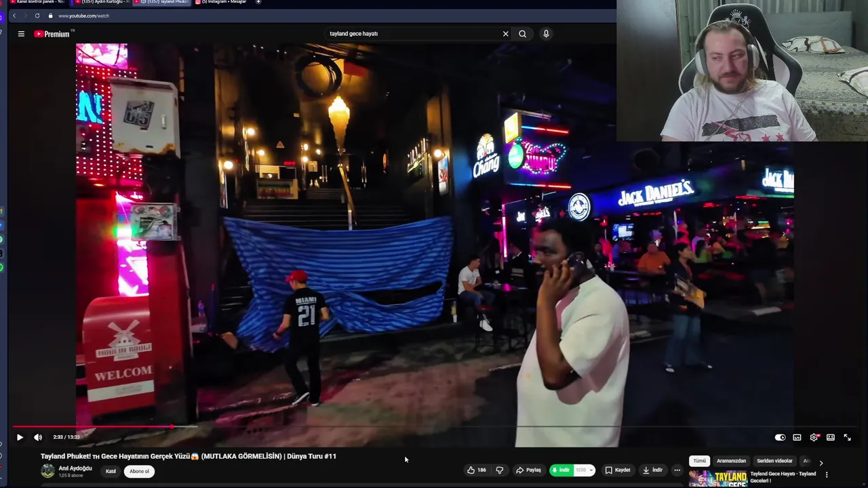Like the video with the thumbs-up icon
The width and height of the screenshot is (868, 488).
(477, 470)
